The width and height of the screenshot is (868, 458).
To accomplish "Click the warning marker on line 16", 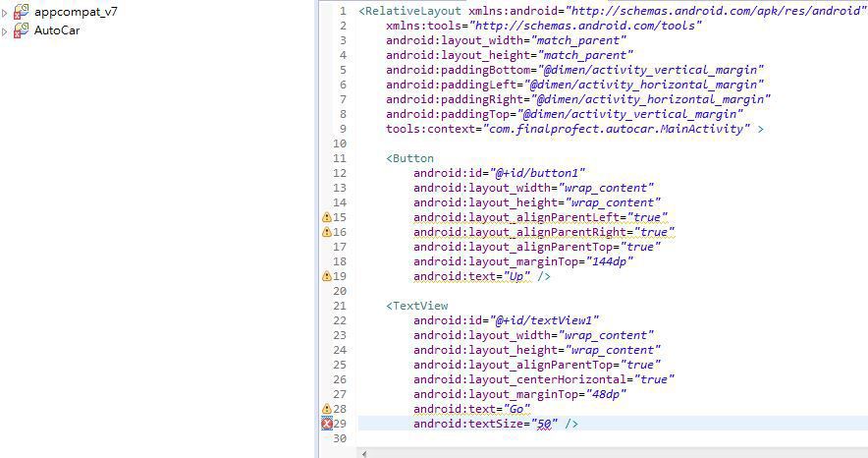I will (x=327, y=232).
